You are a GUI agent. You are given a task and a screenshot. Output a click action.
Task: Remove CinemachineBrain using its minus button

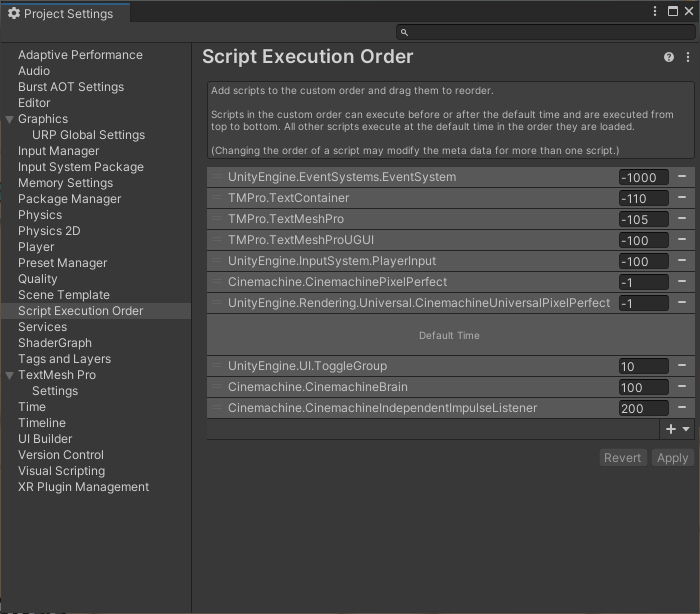[x=682, y=386]
